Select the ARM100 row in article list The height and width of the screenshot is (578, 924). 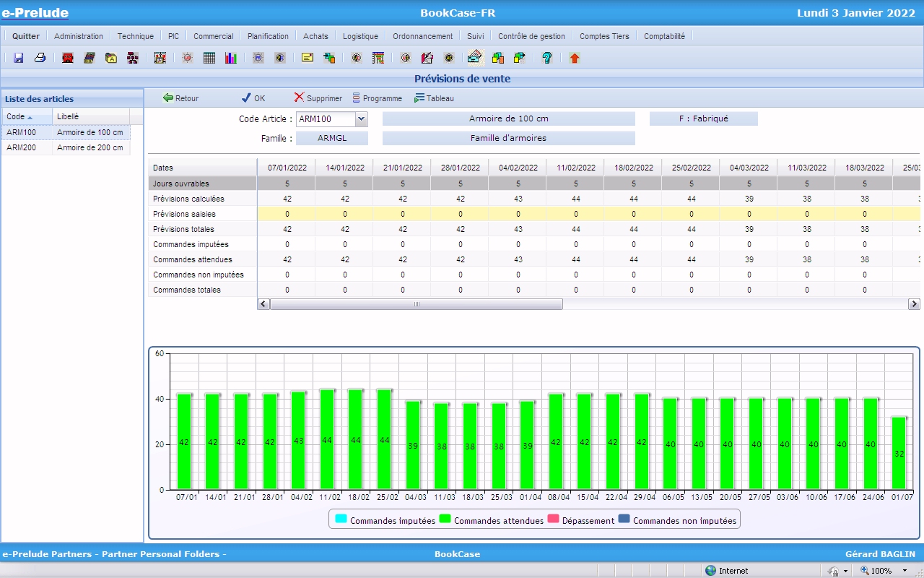point(66,132)
